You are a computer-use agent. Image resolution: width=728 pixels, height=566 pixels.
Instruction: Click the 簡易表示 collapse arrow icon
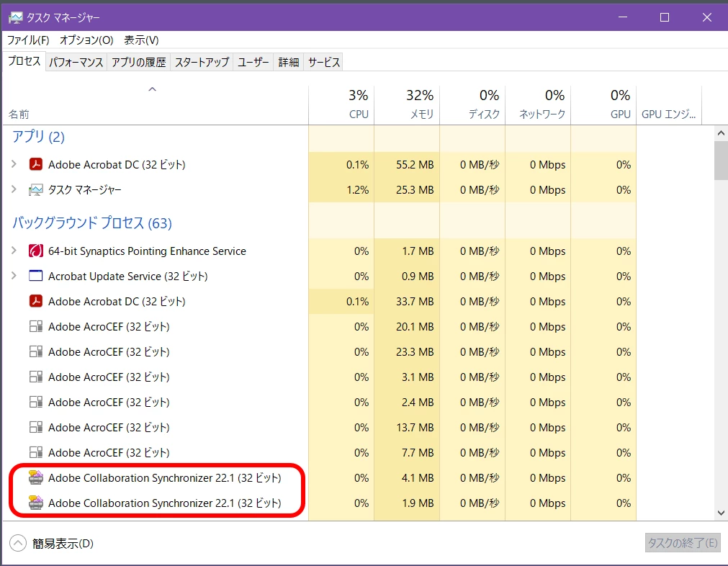point(18,543)
